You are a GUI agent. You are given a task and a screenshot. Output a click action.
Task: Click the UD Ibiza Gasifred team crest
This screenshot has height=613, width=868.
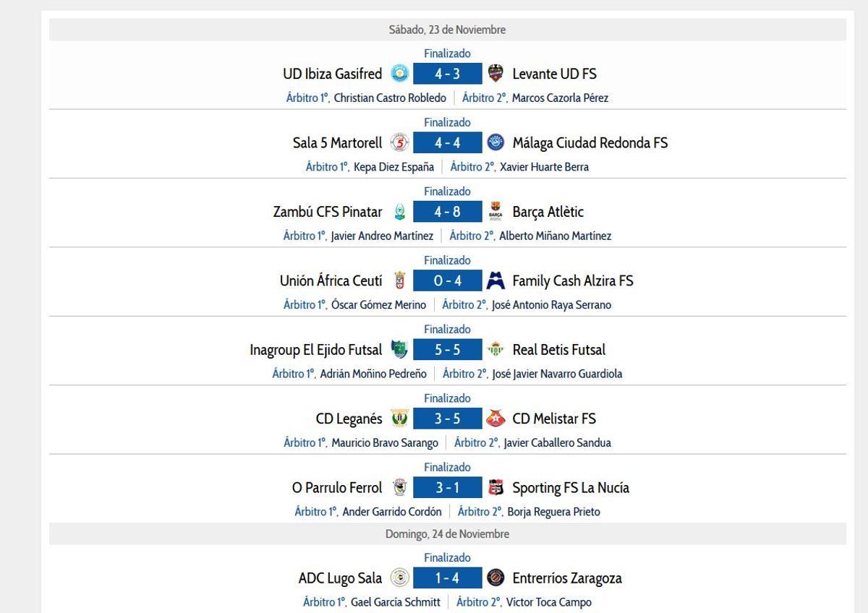pyautogui.click(x=399, y=74)
